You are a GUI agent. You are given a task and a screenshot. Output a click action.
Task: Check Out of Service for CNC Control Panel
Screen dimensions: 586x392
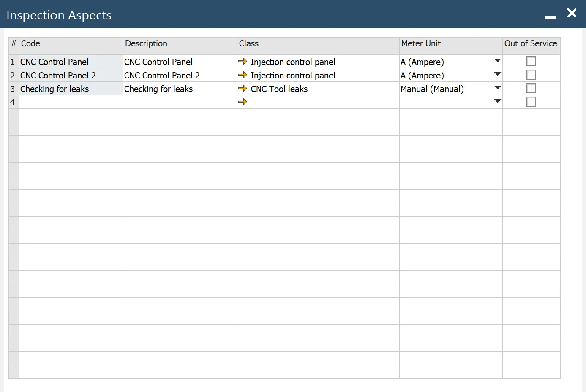coord(531,62)
